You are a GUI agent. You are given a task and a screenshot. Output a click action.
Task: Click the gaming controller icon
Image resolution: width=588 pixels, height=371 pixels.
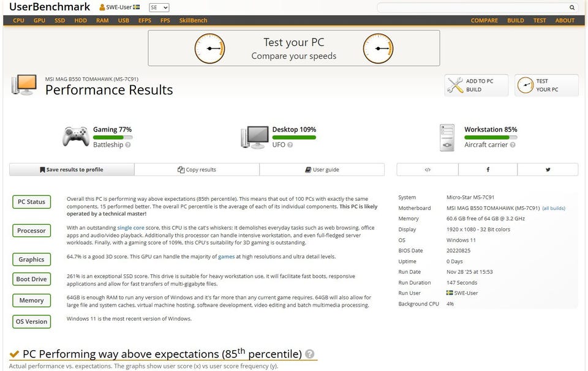tap(76, 136)
